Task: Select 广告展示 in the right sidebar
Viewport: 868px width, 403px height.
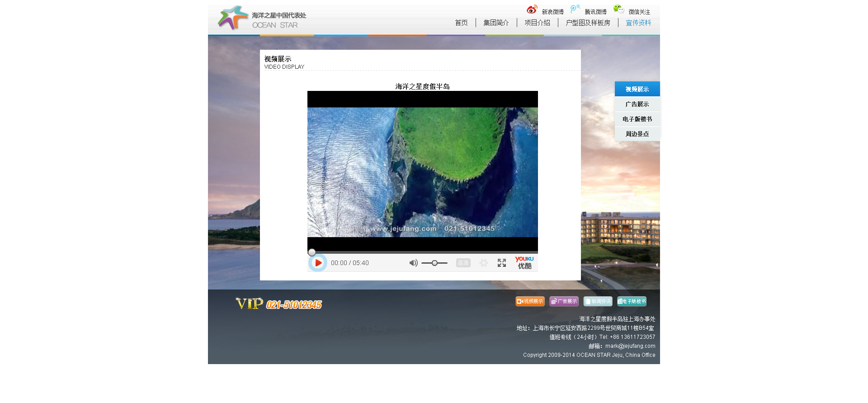Action: [637, 104]
